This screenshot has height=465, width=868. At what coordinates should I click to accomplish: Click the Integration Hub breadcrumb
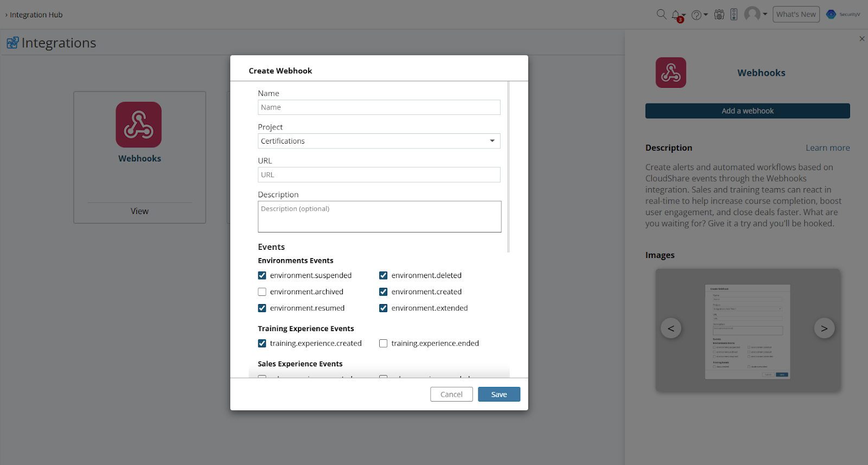36,15
